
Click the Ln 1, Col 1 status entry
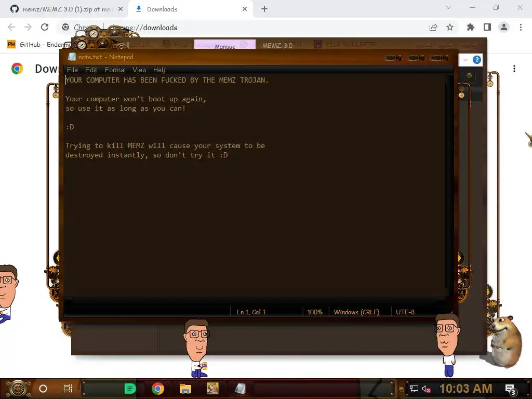pos(251,312)
